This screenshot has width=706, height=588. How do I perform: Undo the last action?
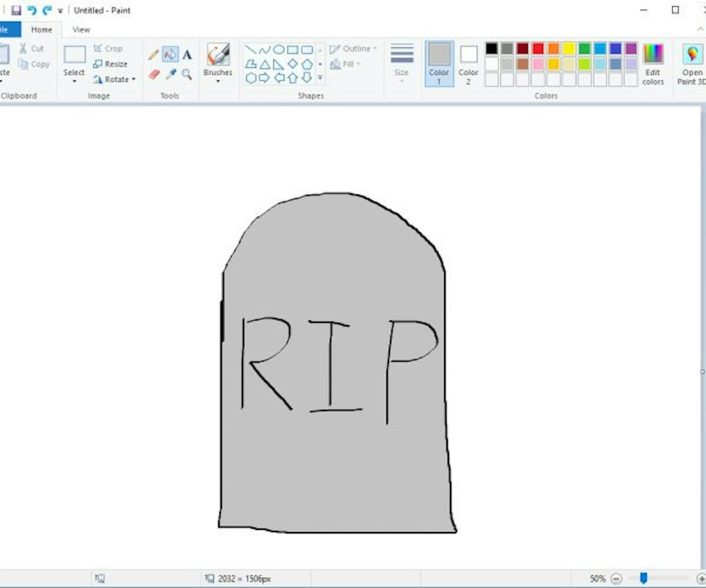click(32, 10)
